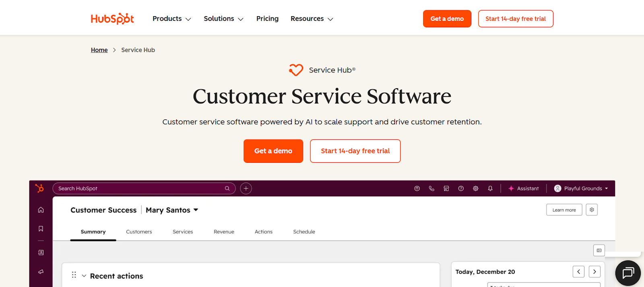Switch to the Summary tab
This screenshot has height=287, width=644.
point(93,232)
